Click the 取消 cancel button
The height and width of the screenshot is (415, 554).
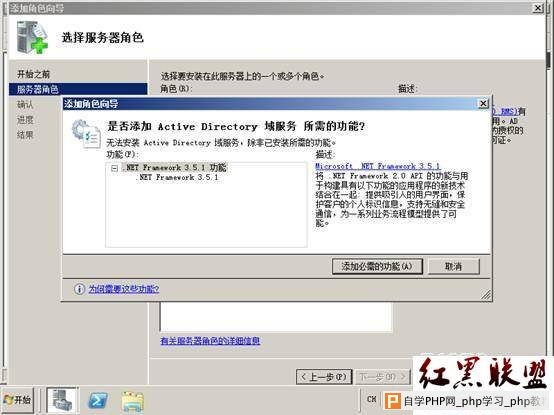click(x=454, y=266)
